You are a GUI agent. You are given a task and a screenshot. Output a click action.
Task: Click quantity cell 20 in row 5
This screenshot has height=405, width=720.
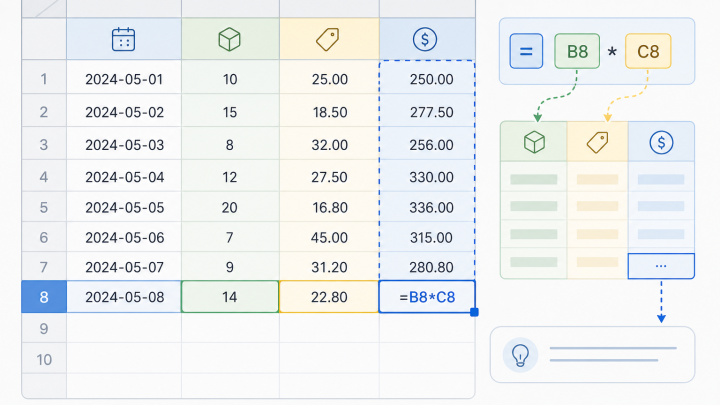tap(230, 207)
